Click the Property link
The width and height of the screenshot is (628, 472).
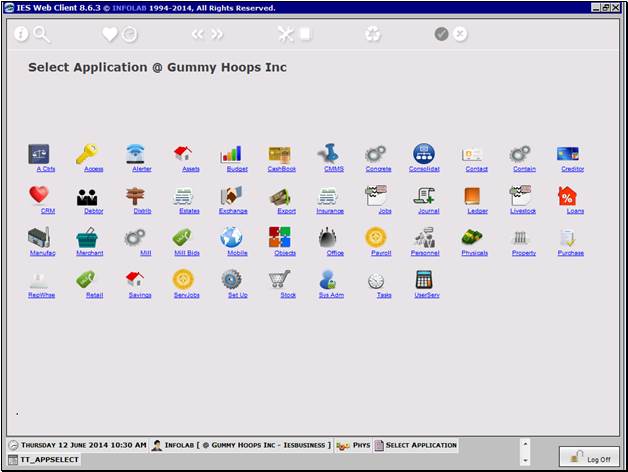click(523, 253)
